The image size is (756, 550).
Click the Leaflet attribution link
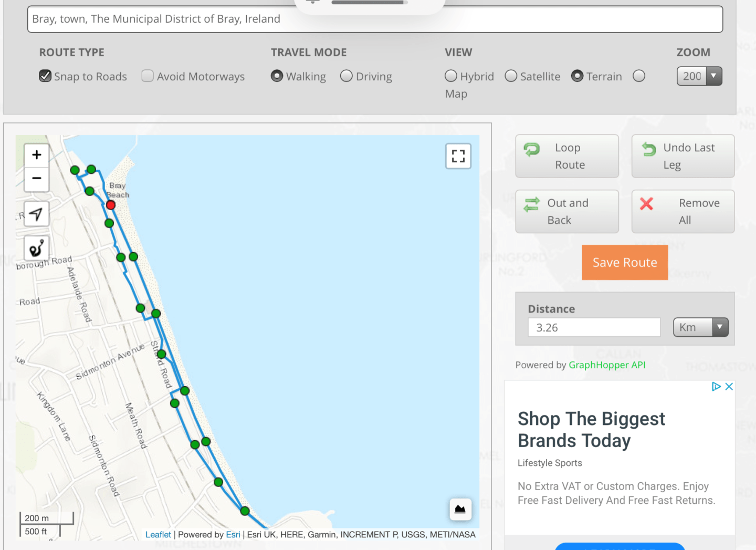pos(158,534)
